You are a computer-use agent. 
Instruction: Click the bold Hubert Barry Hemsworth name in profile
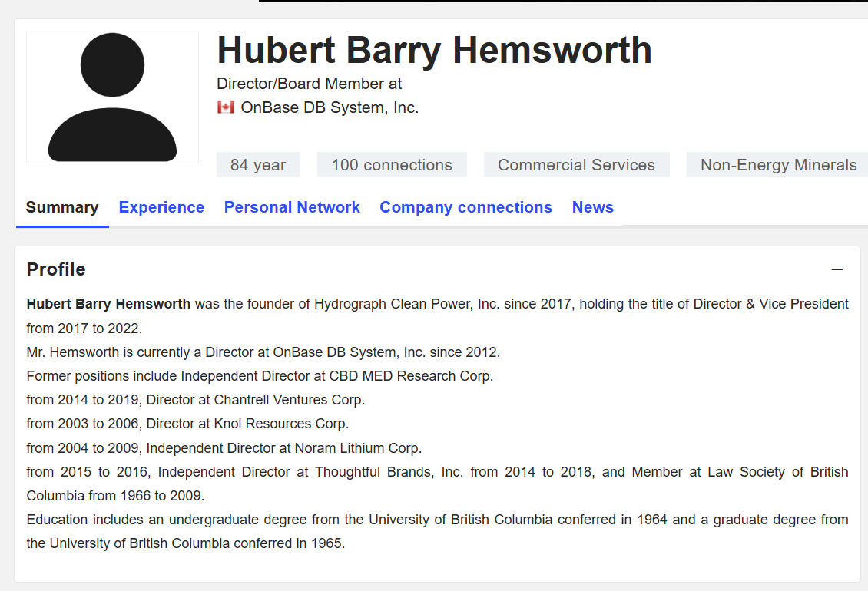click(108, 304)
